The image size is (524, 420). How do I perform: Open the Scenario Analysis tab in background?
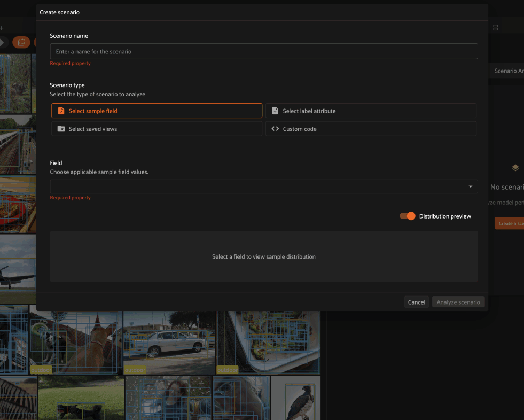point(509,71)
